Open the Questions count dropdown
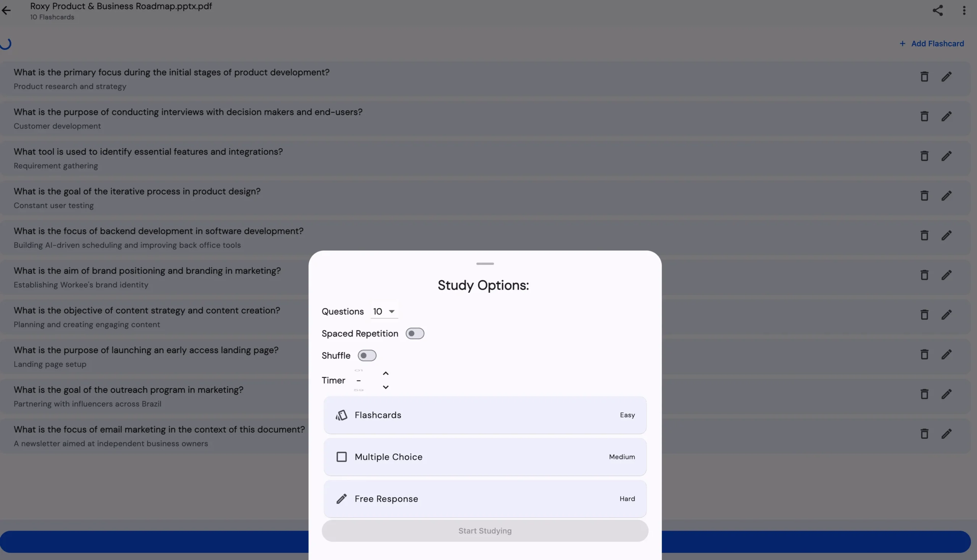Image resolution: width=977 pixels, height=560 pixels. click(384, 311)
